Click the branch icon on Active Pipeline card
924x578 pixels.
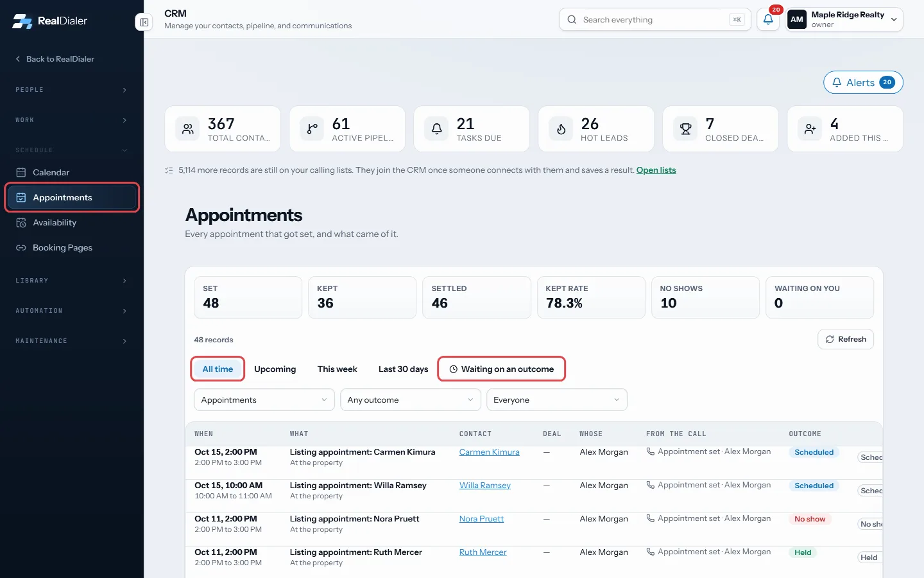click(x=312, y=129)
